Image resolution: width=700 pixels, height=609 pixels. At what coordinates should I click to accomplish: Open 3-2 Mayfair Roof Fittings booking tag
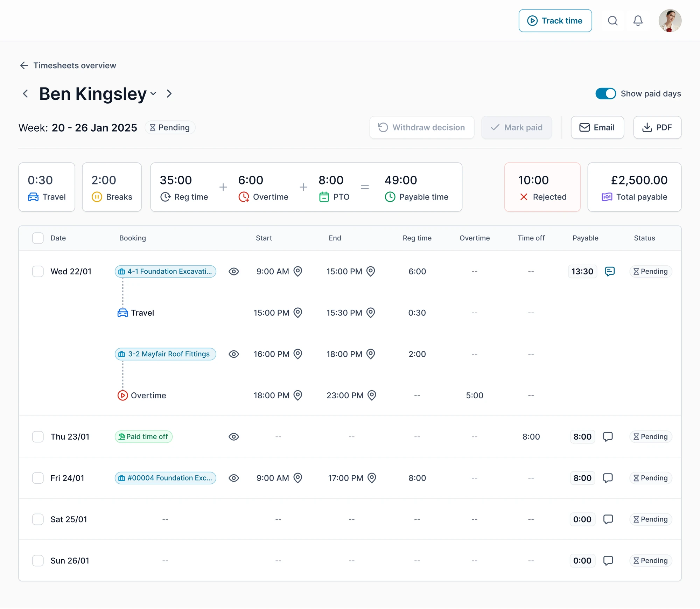[166, 354]
